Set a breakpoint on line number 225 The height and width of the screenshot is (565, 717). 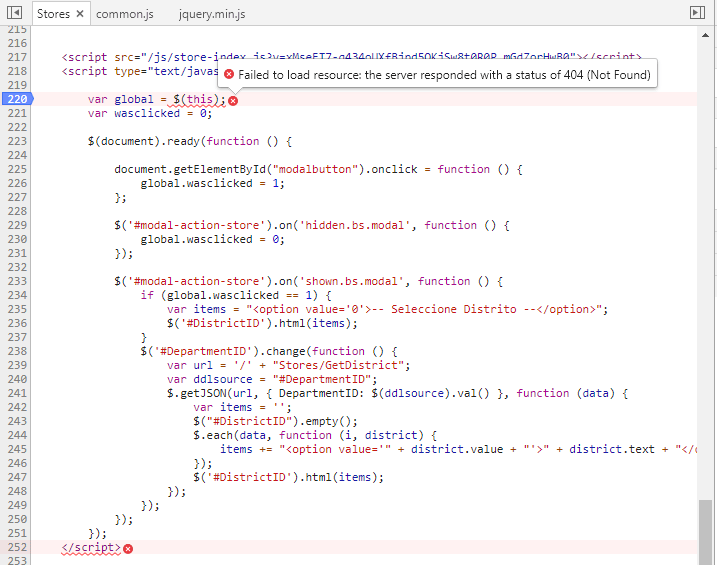click(17, 169)
